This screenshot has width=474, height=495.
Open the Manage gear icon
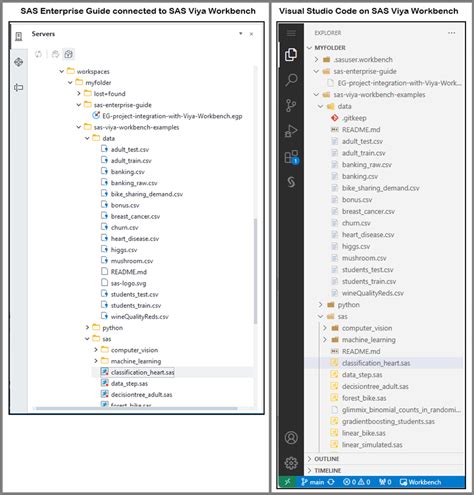tap(291, 463)
